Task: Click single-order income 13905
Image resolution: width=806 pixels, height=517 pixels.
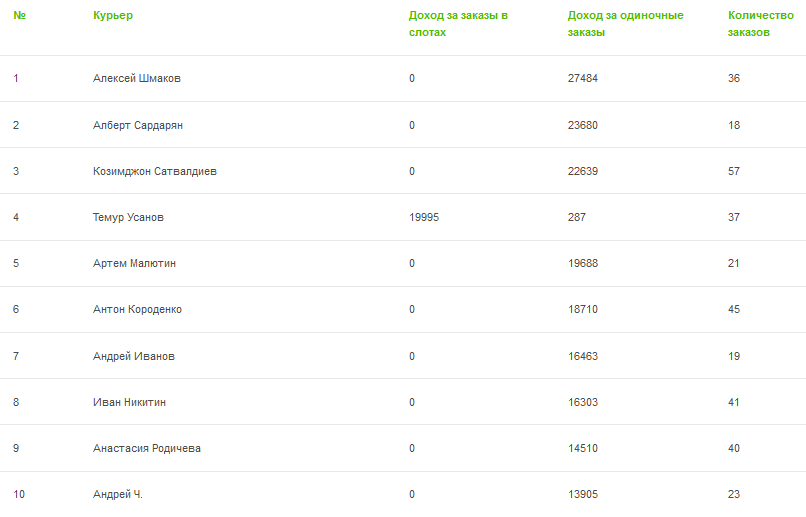Action: tap(582, 494)
